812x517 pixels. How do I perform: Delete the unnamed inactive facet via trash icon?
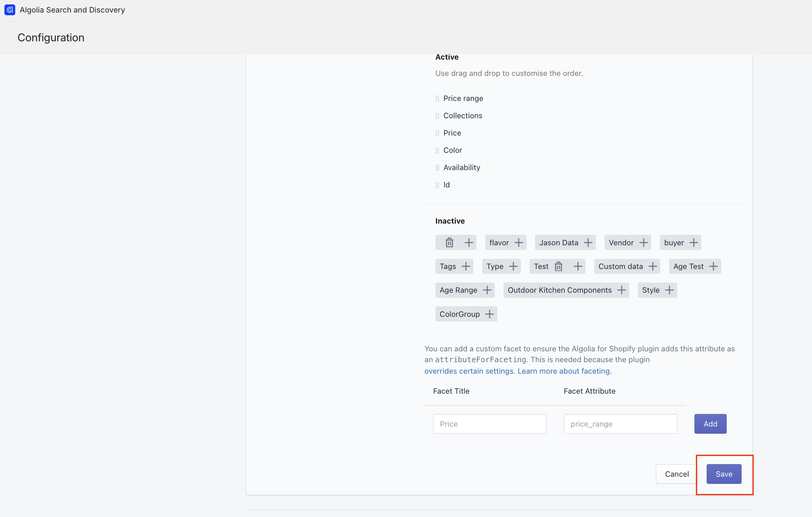point(449,243)
